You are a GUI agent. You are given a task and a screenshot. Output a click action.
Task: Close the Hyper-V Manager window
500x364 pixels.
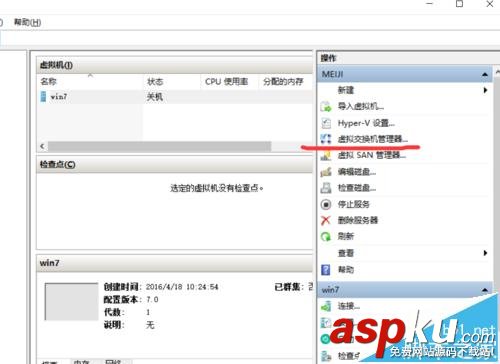490,4
